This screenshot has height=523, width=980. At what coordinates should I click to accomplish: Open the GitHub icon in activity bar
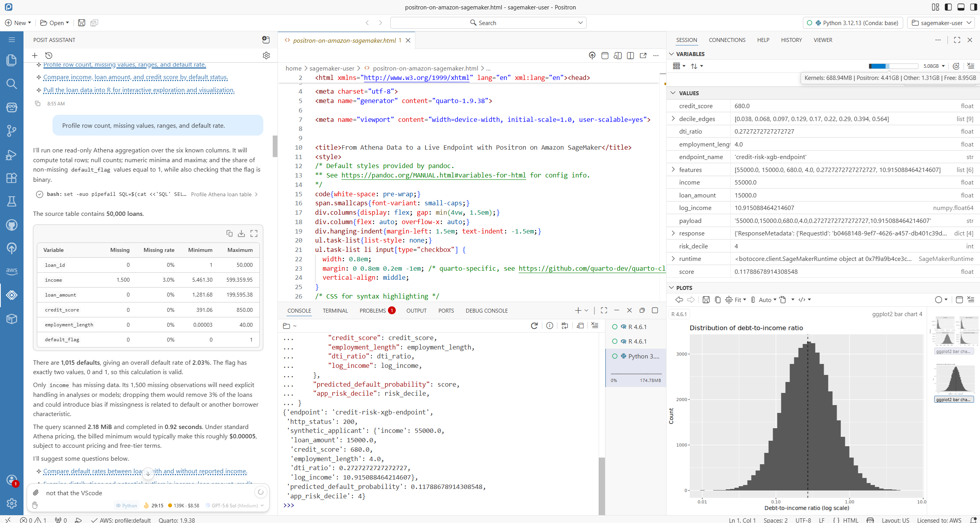tap(12, 225)
